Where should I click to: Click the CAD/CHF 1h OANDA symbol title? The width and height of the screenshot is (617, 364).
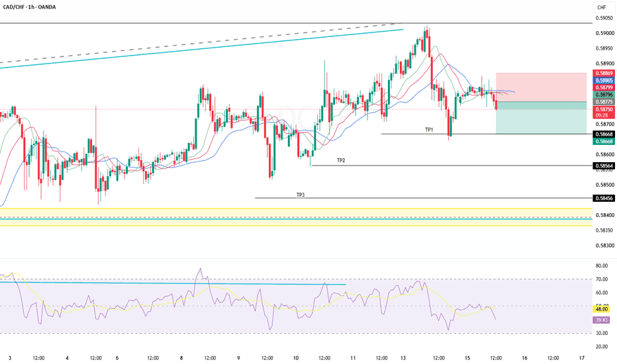pos(30,7)
